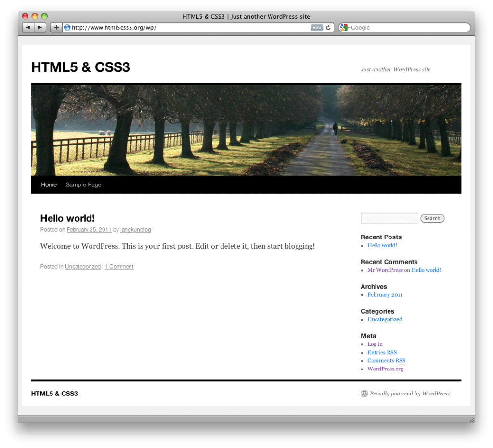
Task: Click the RSS icon in the address bar
Action: point(317,27)
